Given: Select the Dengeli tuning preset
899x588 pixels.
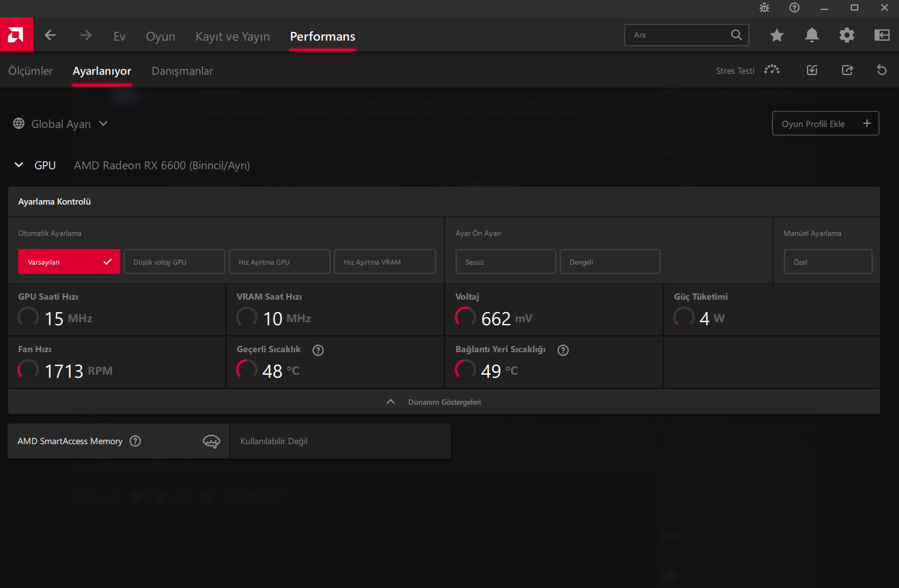Looking at the screenshot, I should tap(610, 261).
